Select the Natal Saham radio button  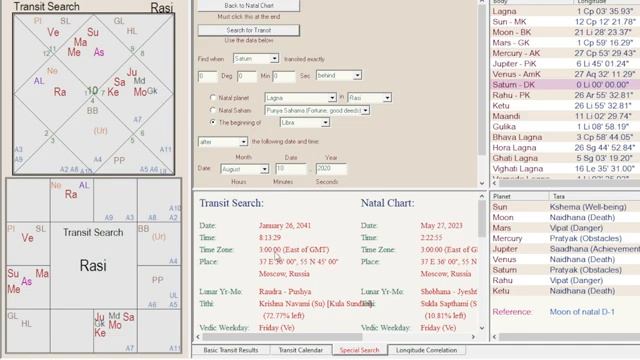click(x=213, y=110)
